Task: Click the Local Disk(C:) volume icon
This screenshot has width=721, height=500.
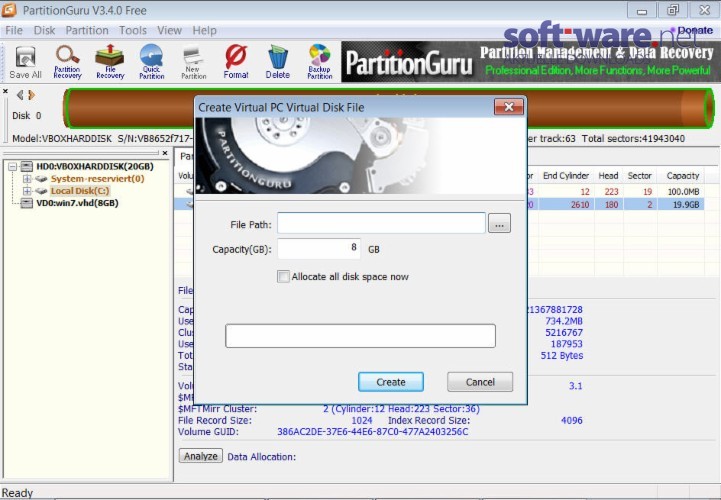Action: tap(41, 191)
